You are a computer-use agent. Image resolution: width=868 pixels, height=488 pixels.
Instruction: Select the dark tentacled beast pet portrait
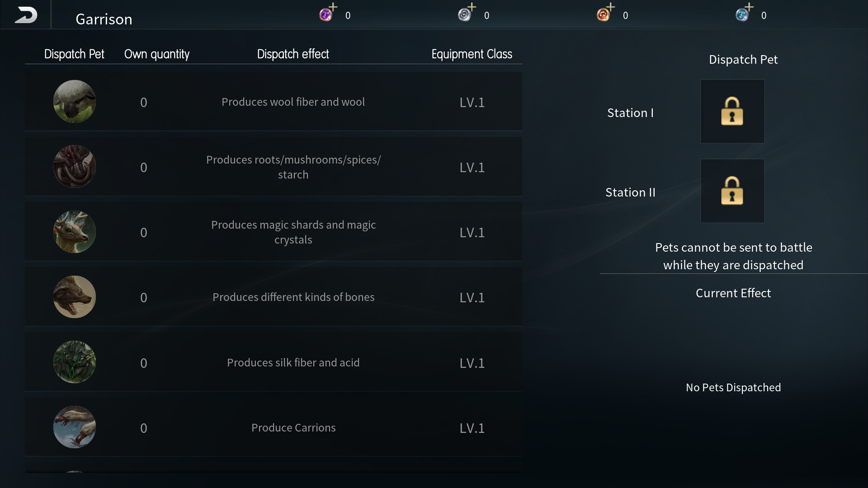75,167
